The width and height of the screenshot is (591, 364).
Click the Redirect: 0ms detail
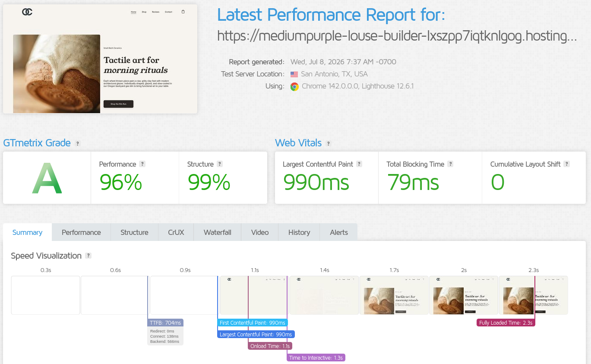[x=162, y=331]
